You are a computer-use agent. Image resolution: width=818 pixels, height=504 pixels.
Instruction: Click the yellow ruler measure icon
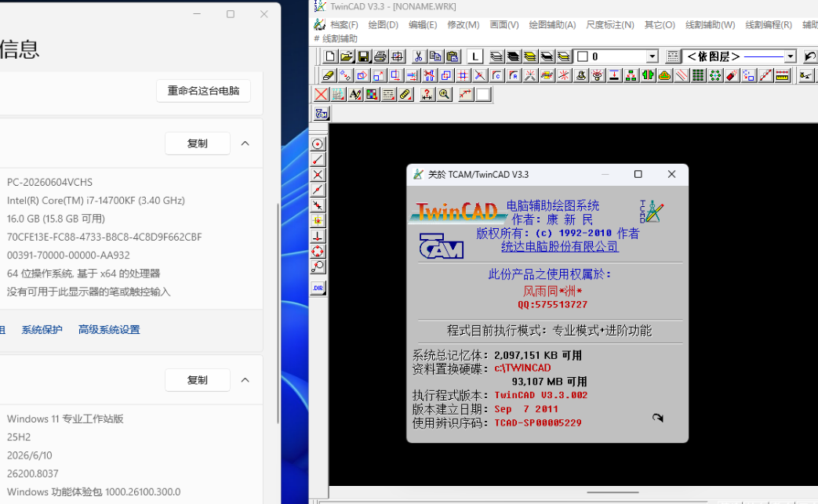(x=782, y=75)
